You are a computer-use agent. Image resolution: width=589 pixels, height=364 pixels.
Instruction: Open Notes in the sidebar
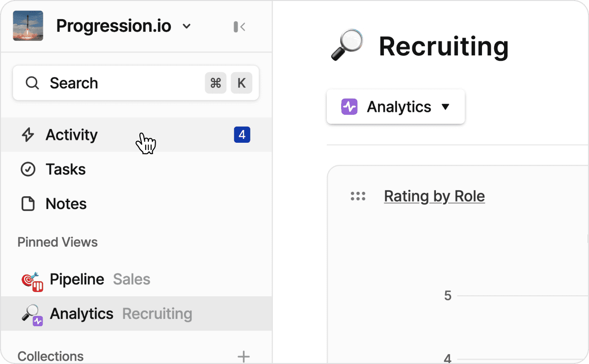pyautogui.click(x=66, y=204)
